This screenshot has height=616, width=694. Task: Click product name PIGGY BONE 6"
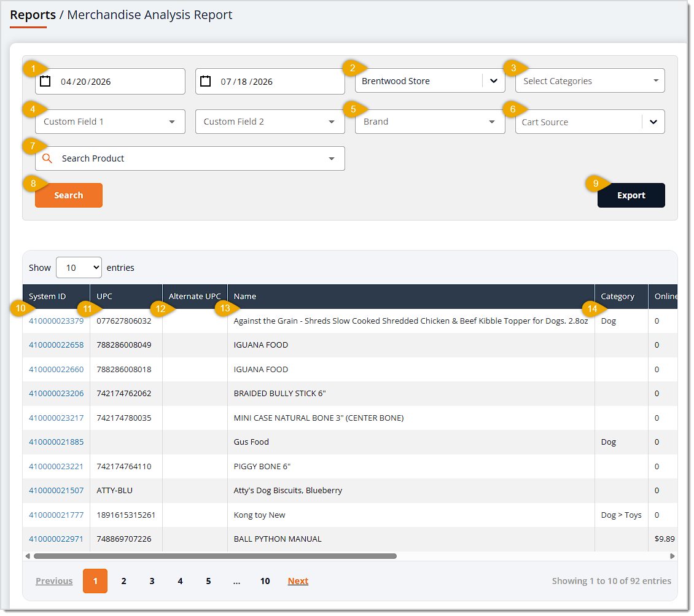[262, 466]
